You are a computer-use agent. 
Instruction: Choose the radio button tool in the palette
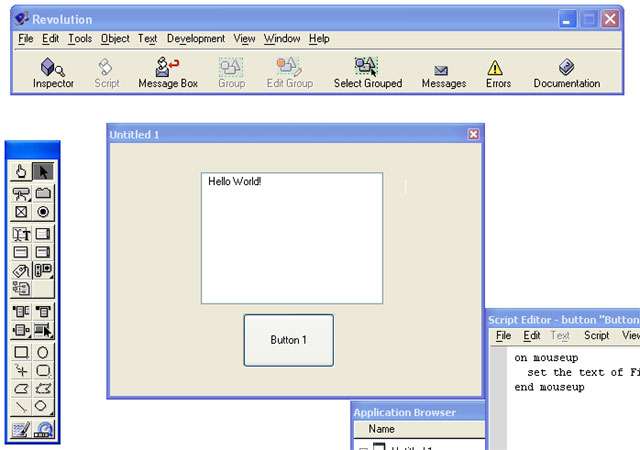[x=43, y=212]
